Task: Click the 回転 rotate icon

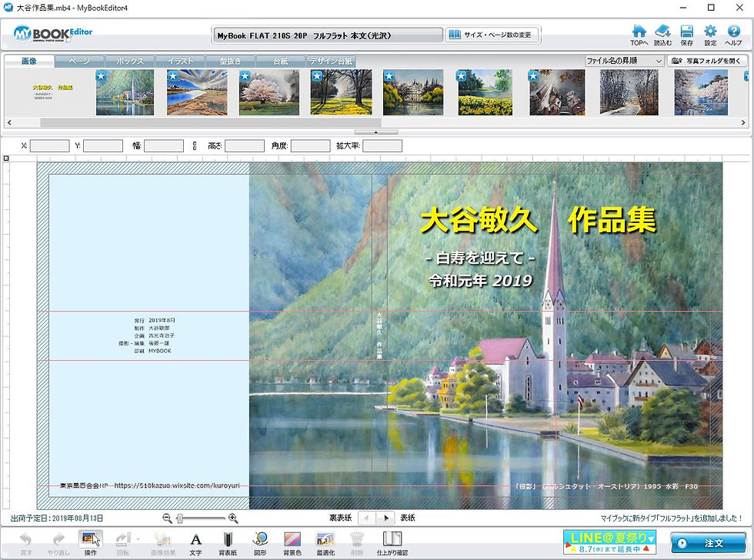Action: point(122,543)
